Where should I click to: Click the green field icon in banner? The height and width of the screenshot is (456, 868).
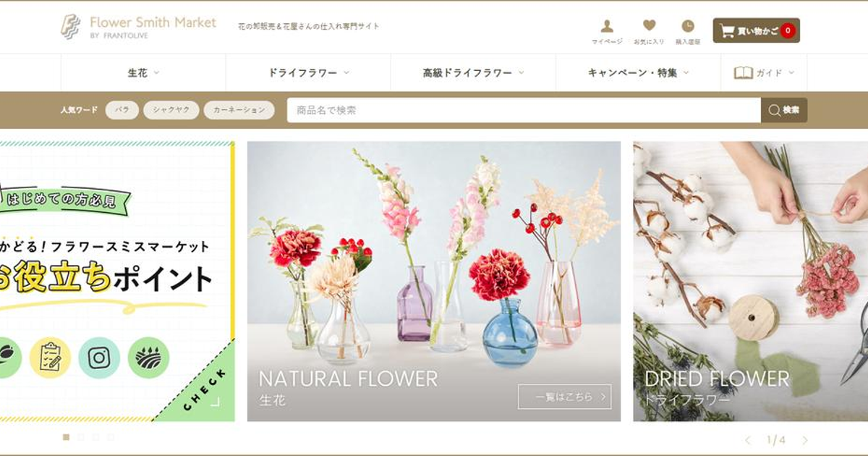148,358
